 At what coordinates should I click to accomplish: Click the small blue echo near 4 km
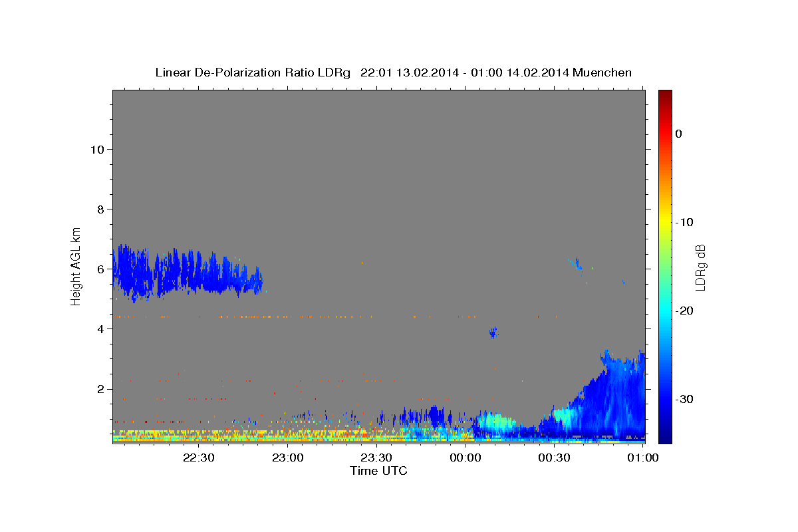pos(493,332)
